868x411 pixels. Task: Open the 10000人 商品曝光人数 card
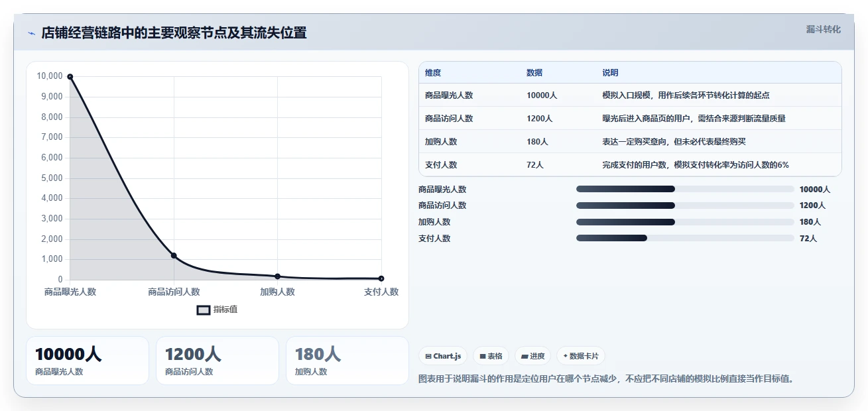pyautogui.click(x=88, y=361)
